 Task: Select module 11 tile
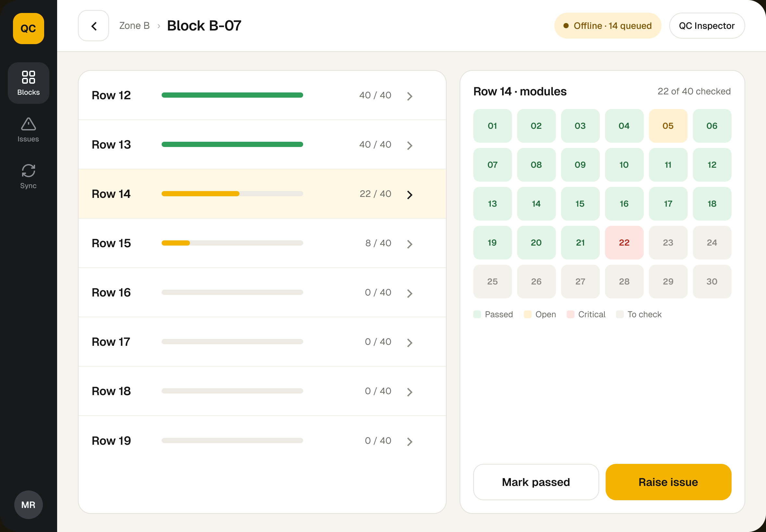coord(668,165)
